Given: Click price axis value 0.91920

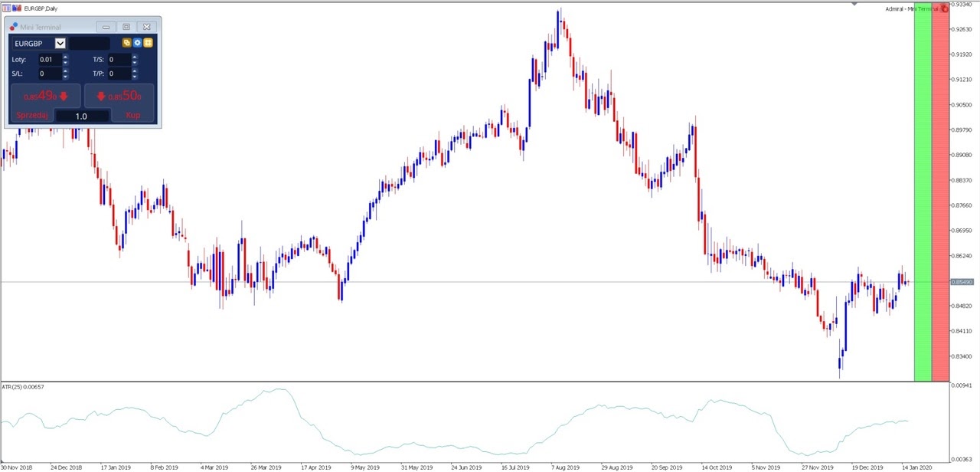Looking at the screenshot, I should click(x=962, y=54).
